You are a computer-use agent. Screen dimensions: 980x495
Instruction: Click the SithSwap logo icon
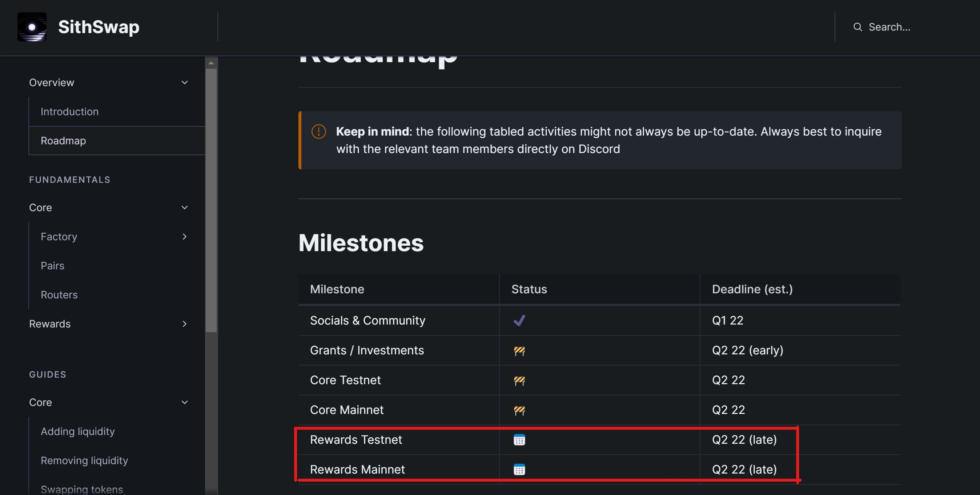click(32, 27)
